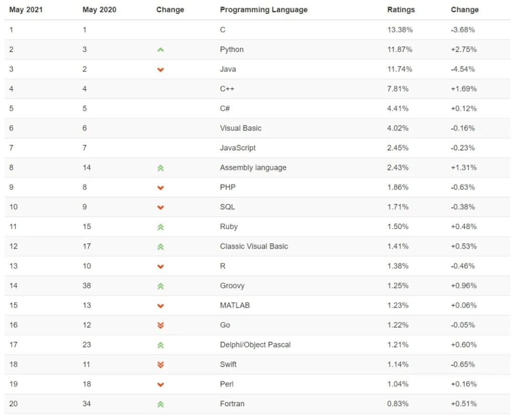Click the red down arrow beside Java
The height and width of the screenshot is (420, 516).
[x=161, y=70]
